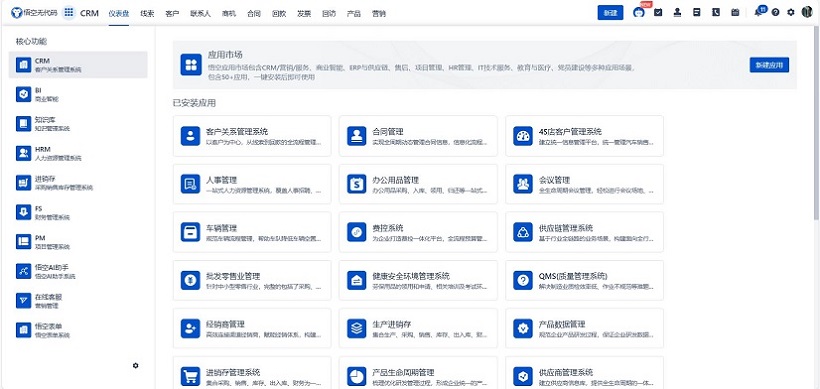Open the 供应链管理系统 app card
Image resolution: width=820 pixels, height=389 pixels.
[585, 232]
